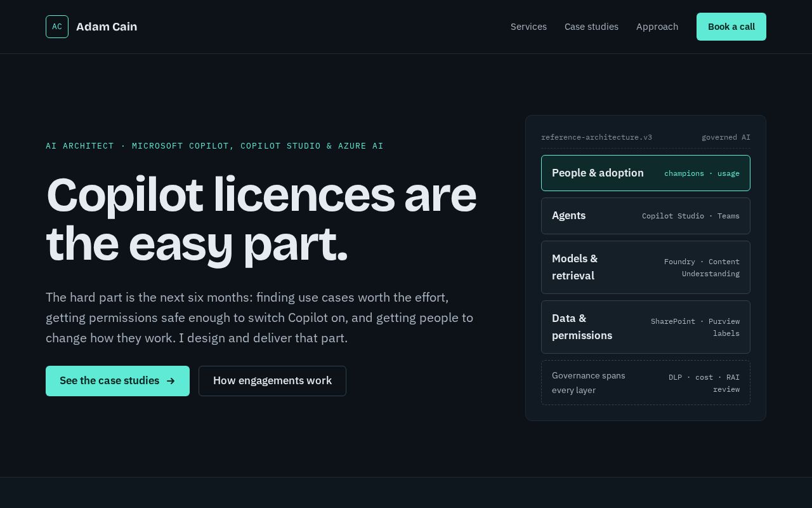Click How engagements work button

[272, 381]
